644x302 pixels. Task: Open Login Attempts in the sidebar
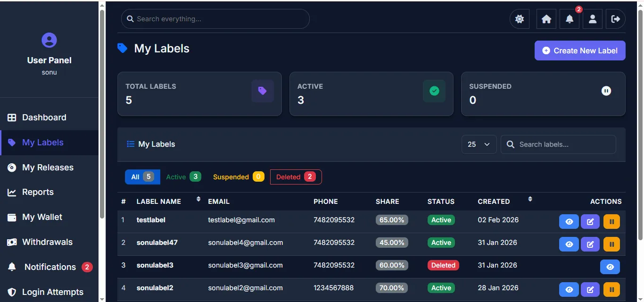click(49, 292)
